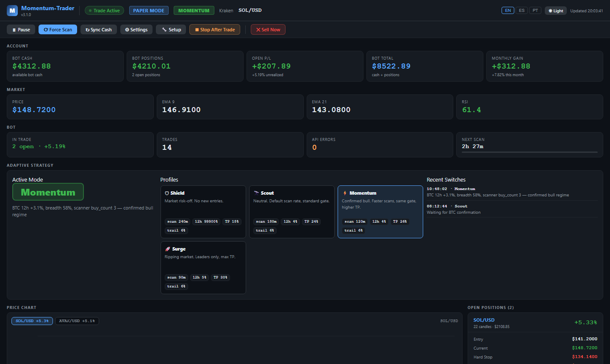610x364 pixels.
Task: Click the 08:12:44 Scout switch entry
Action: coord(512,209)
